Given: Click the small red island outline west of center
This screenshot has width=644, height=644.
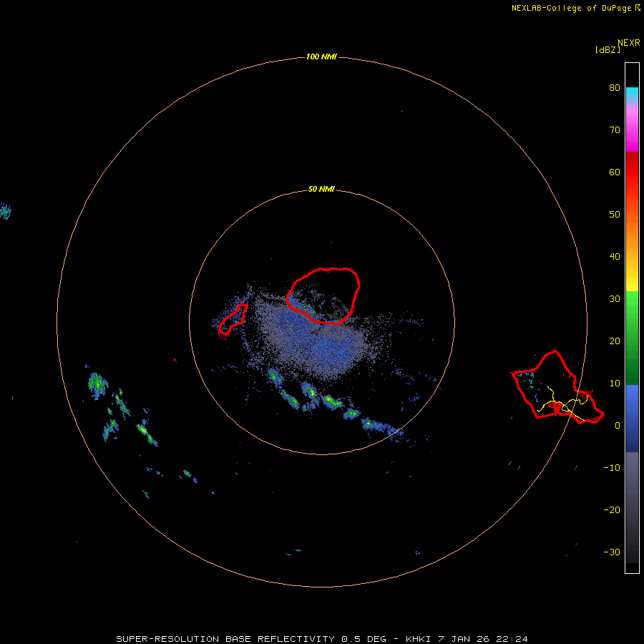Looking at the screenshot, I should [x=233, y=321].
